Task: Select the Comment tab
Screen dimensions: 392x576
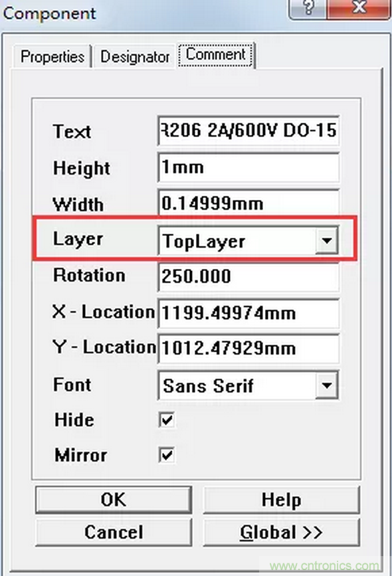Action: [216, 54]
